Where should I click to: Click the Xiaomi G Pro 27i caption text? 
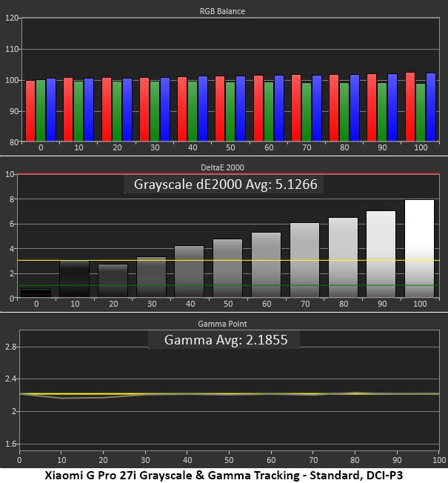pyautogui.click(x=224, y=475)
